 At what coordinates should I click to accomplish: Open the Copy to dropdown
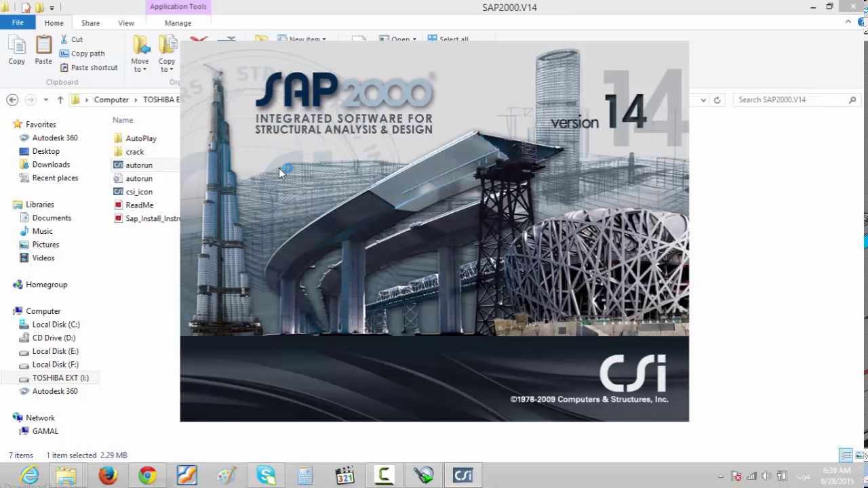pyautogui.click(x=167, y=54)
